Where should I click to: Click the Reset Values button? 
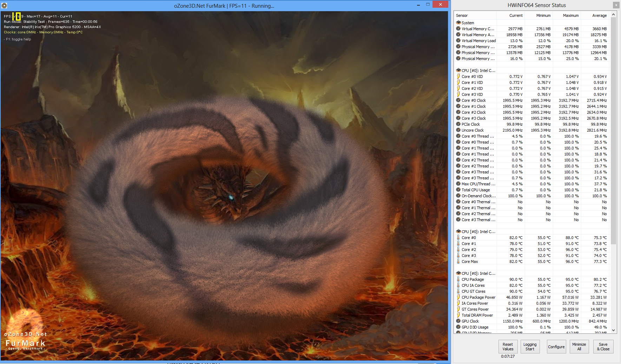(508, 346)
